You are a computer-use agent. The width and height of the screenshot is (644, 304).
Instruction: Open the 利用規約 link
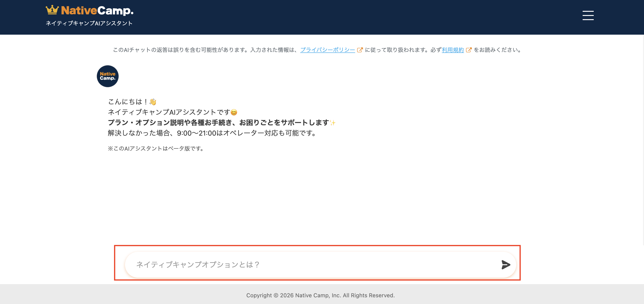[x=453, y=50]
